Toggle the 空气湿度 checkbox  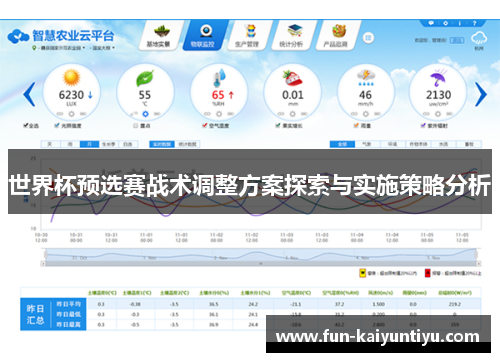click(205, 125)
